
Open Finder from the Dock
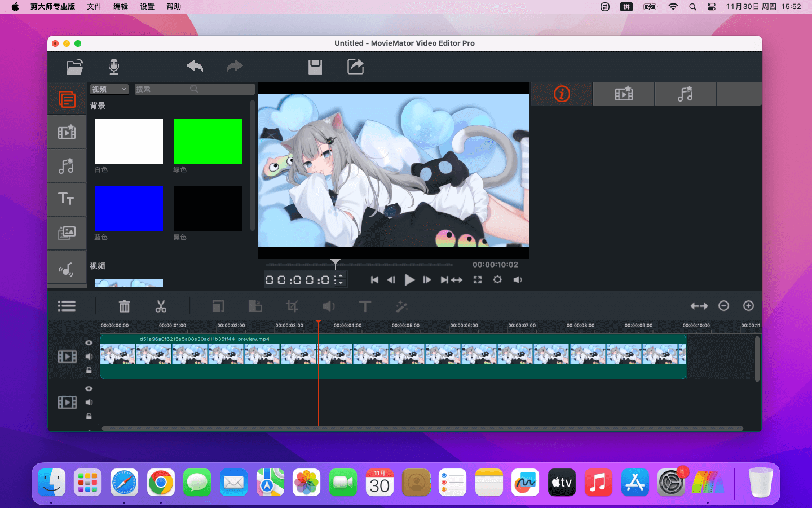pos(51,483)
